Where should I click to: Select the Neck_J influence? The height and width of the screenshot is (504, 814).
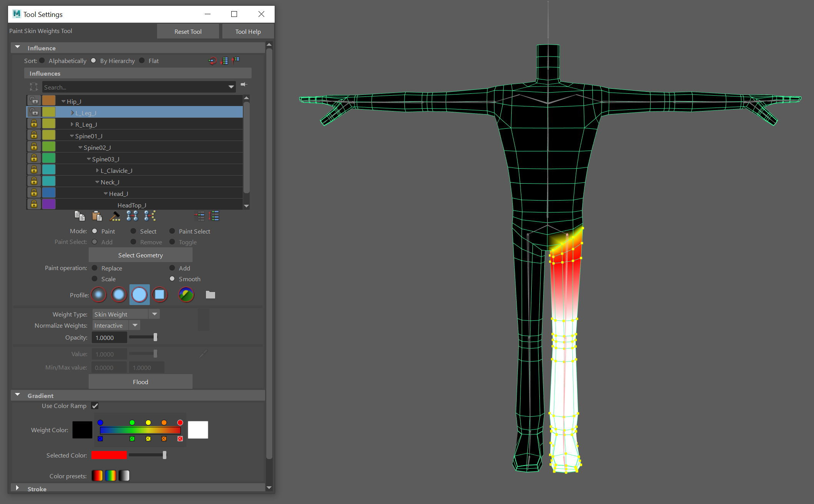[110, 182]
